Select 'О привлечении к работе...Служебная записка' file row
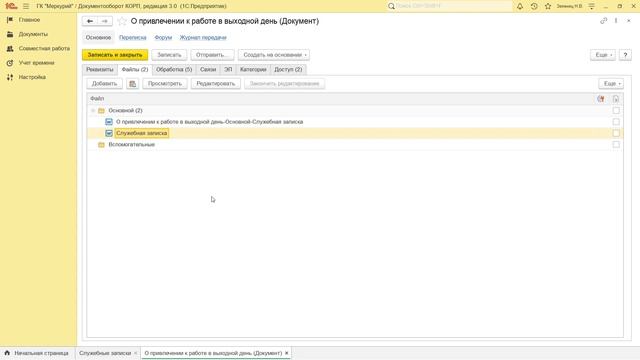Image resolution: width=640 pixels, height=360 pixels. click(355, 122)
